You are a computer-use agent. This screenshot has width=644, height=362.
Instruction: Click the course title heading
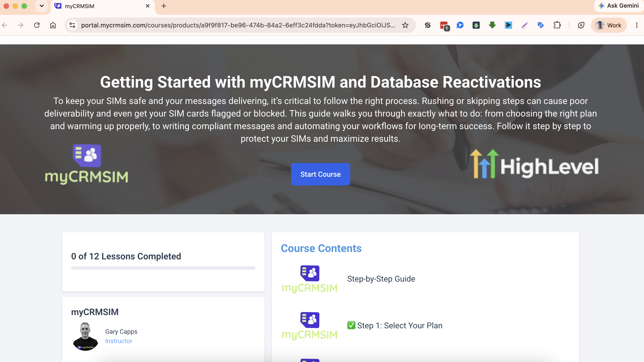(320, 82)
